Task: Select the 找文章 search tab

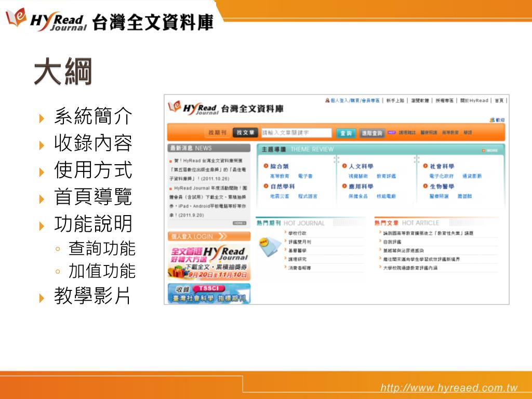Action: pyautogui.click(x=245, y=132)
